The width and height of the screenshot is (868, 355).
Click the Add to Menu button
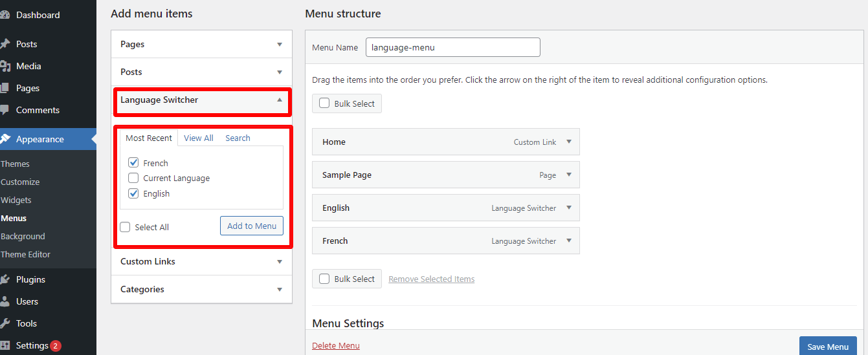point(252,226)
